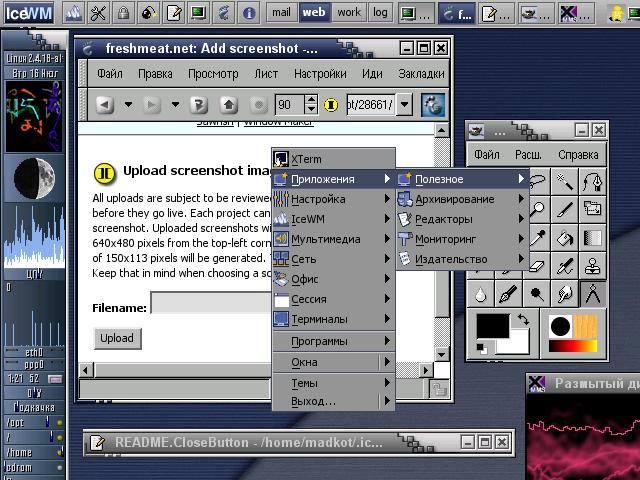Expand the Мониторинг submenu
640x480 pixels.
click(x=462, y=239)
